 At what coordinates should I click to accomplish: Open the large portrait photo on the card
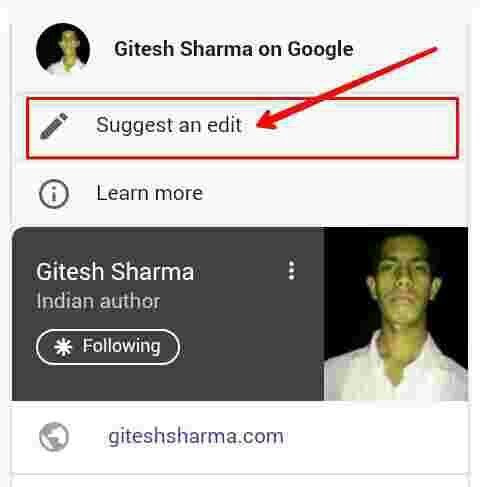[396, 314]
